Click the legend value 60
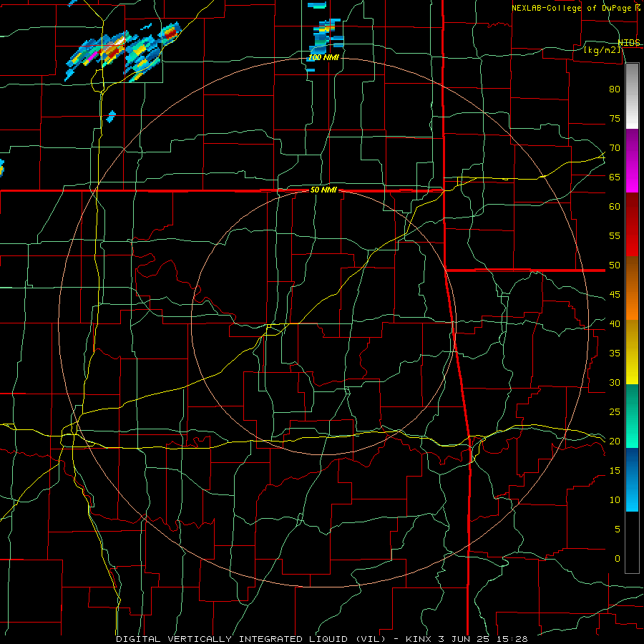The height and width of the screenshot is (644, 644). tap(615, 207)
